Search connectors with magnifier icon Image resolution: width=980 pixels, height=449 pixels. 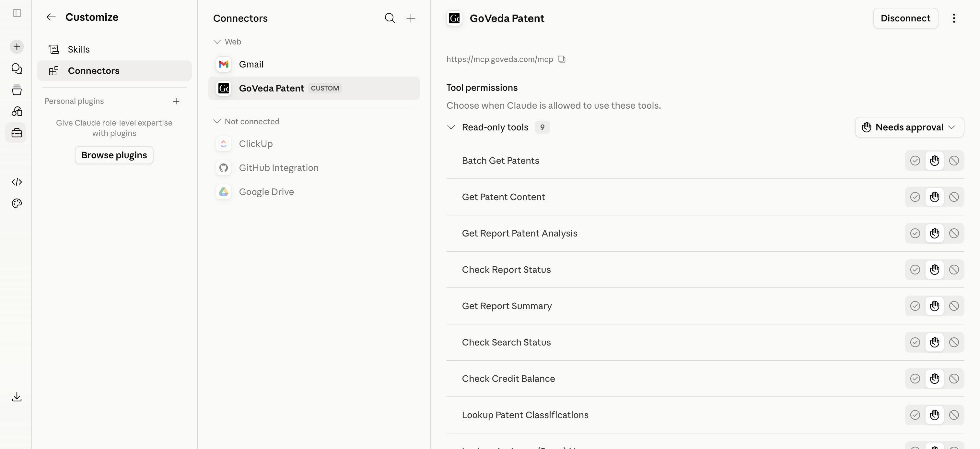coord(390,18)
